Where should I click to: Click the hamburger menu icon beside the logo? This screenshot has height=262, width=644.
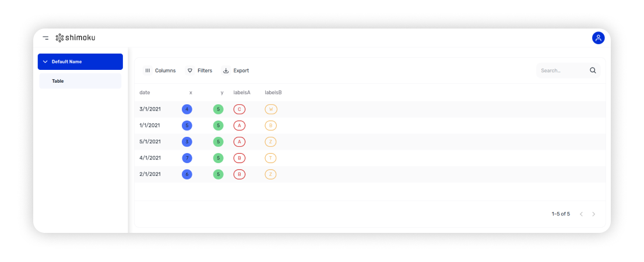click(45, 38)
